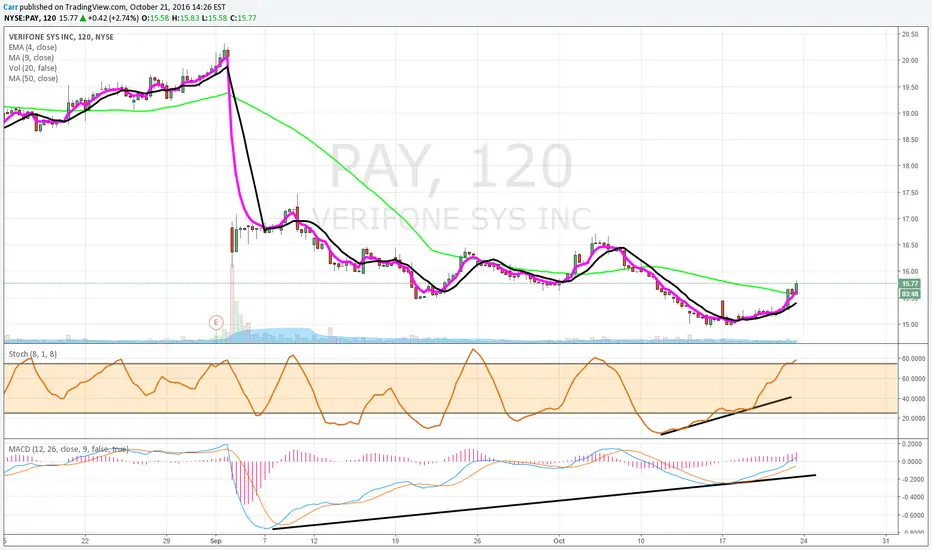Click the 60.0000 Stoch axis label
Screen dimensions: 932x550
[913, 379]
